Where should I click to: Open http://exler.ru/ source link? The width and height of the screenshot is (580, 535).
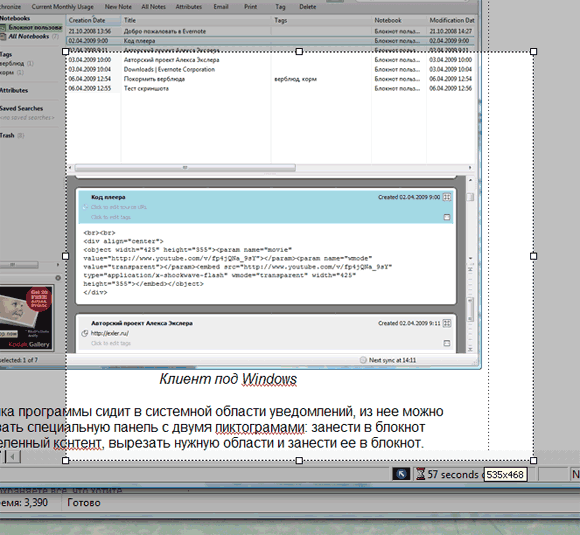[109, 333]
